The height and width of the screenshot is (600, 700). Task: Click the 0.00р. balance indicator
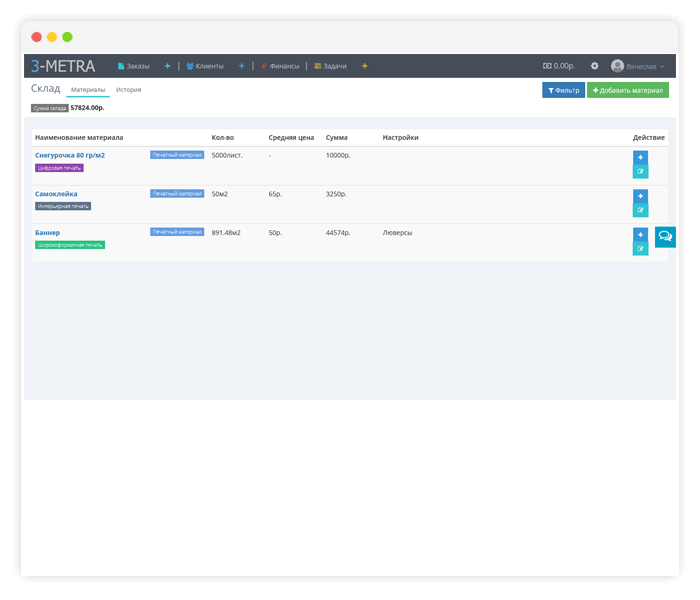click(x=559, y=66)
